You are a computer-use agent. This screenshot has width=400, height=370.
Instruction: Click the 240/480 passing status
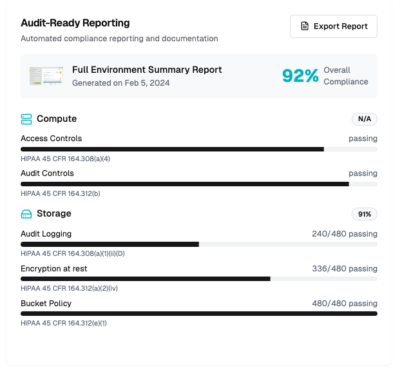[x=345, y=234]
